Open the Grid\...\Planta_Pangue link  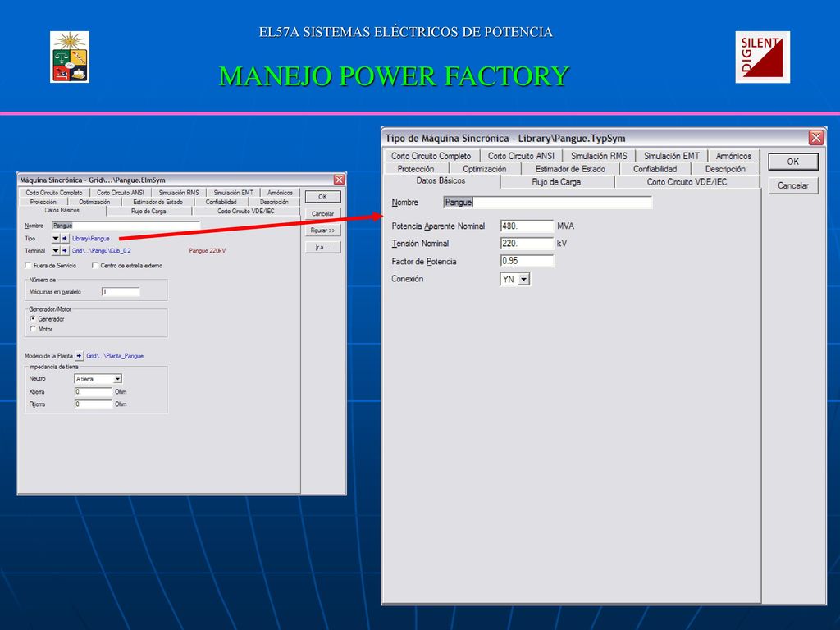click(115, 356)
